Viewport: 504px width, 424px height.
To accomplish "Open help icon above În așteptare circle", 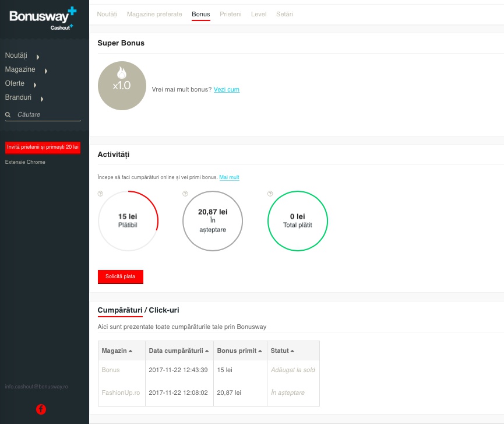I will tap(185, 194).
